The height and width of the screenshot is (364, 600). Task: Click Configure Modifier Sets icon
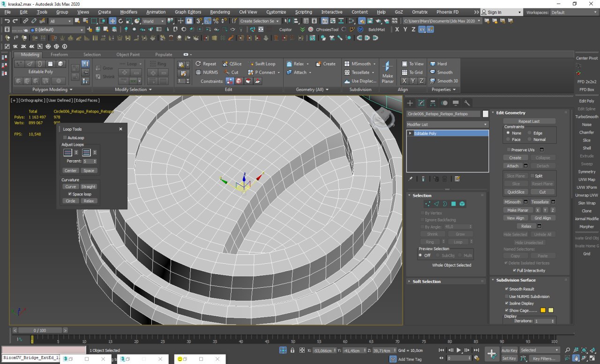click(457, 179)
